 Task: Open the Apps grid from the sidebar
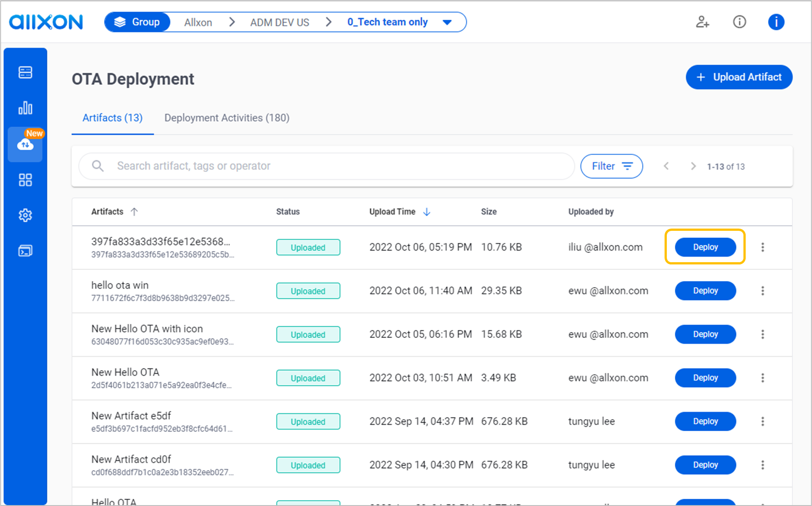click(x=26, y=180)
